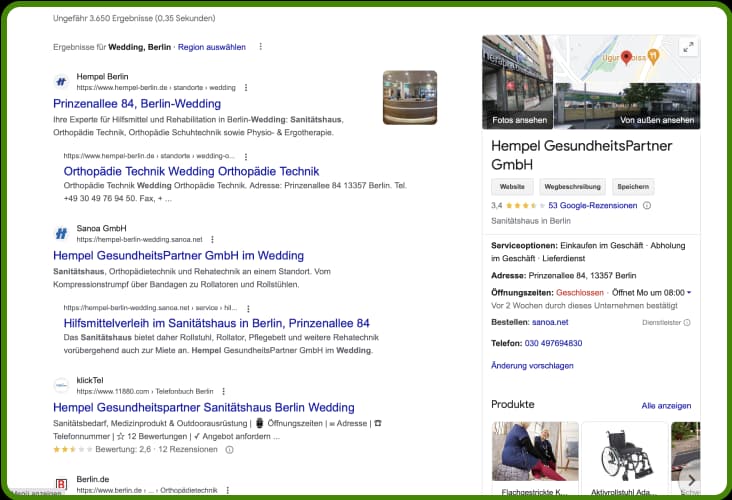This screenshot has height=500, width=732.
Task: Click the Hempel Berlin site favicon
Action: coord(61,82)
